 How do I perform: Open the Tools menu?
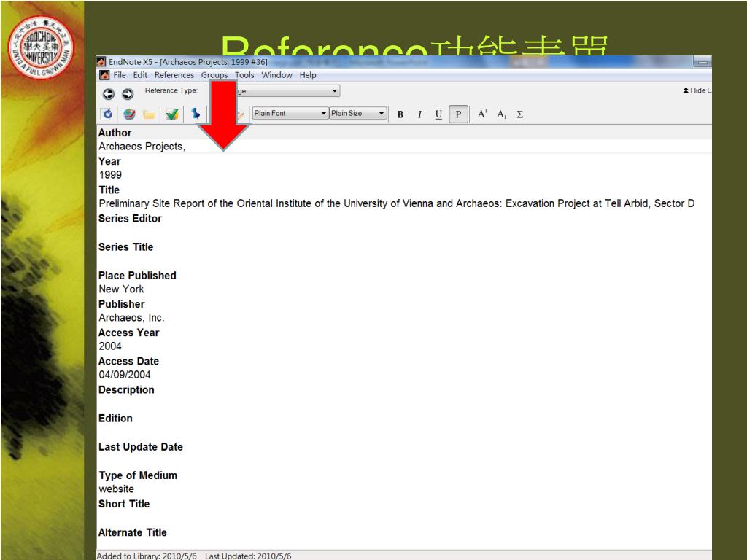tap(244, 75)
